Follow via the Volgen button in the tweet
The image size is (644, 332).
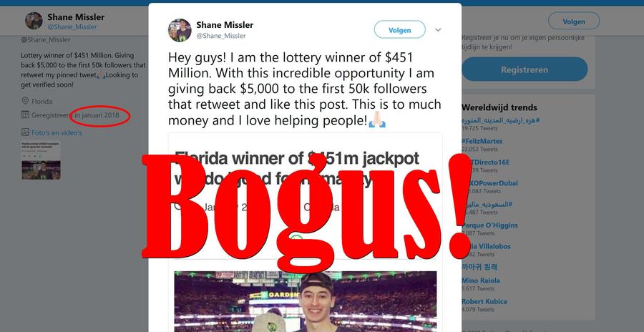[399, 29]
